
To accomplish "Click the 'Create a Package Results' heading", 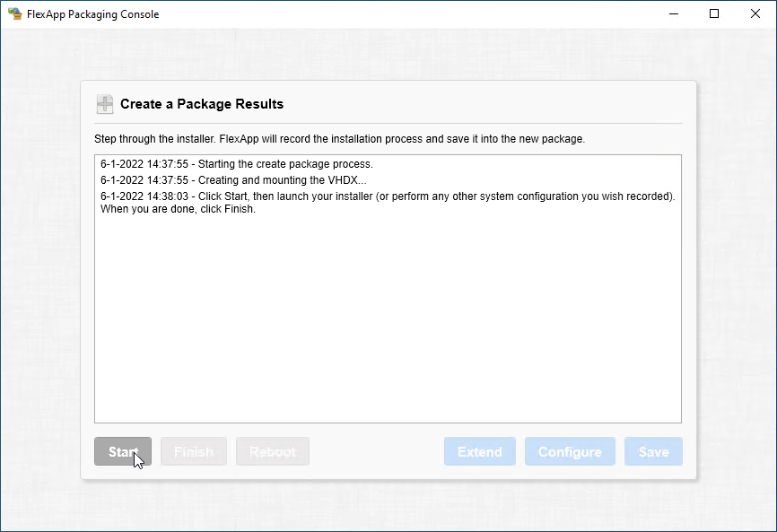I will [x=202, y=104].
